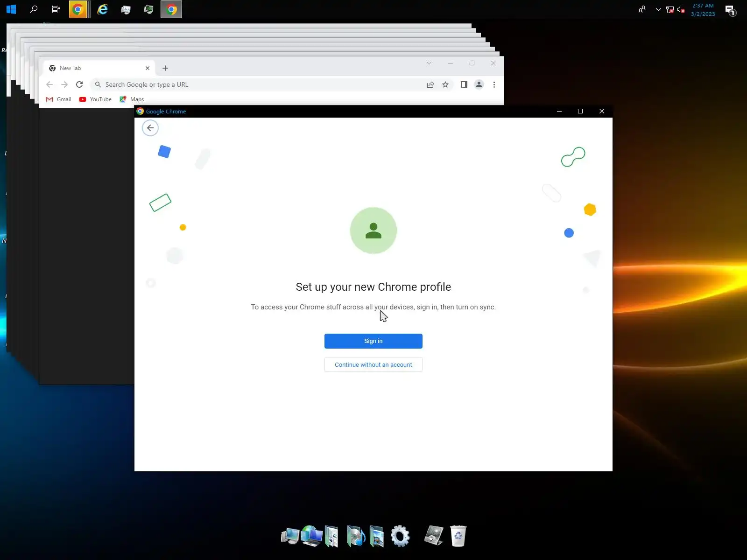747x560 pixels.
Task: Maximize the Google Chrome profile window
Action: 580,111
